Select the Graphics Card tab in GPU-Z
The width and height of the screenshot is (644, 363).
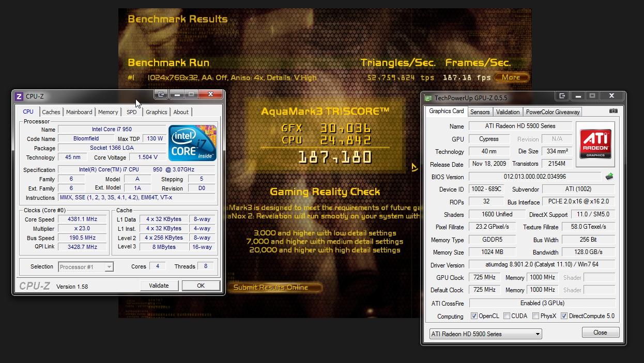447,111
